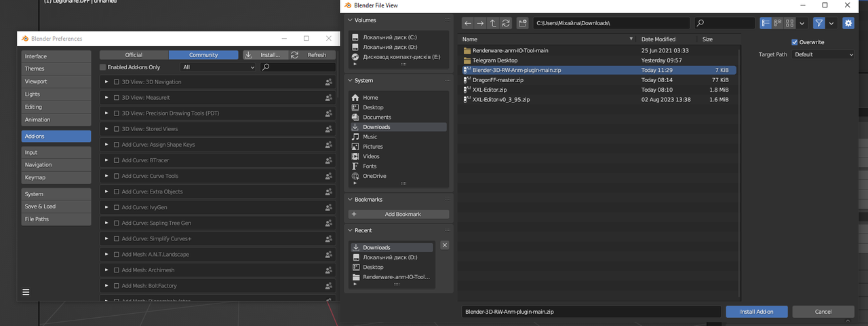Screen dimensions: 868x326
Task: Open the File Paths preferences section
Action: click(x=56, y=219)
